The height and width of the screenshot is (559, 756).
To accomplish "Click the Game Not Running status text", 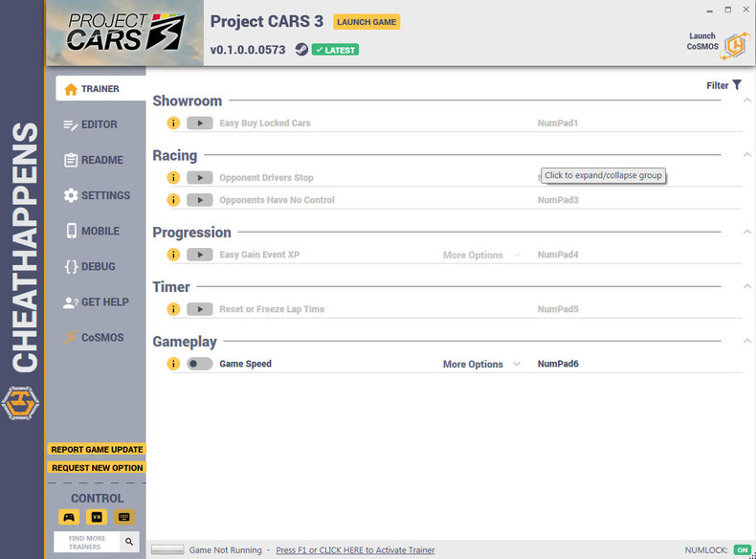I will coord(225,549).
